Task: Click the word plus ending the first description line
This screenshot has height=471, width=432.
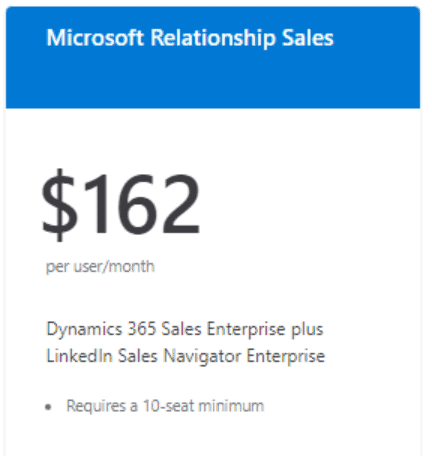Action: (x=307, y=330)
